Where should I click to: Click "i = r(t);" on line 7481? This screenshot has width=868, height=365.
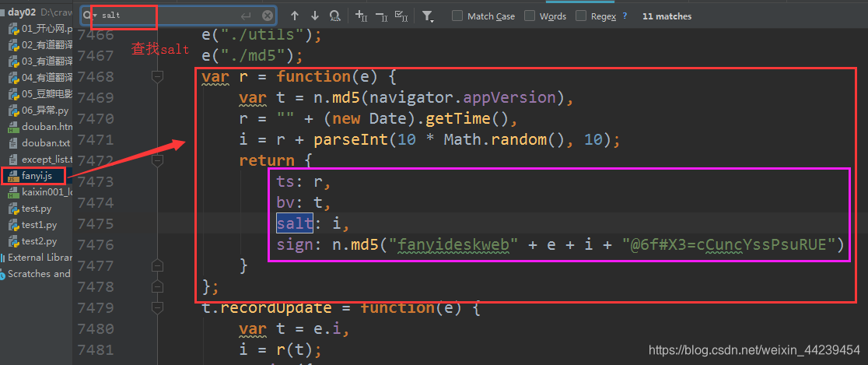click(x=280, y=350)
